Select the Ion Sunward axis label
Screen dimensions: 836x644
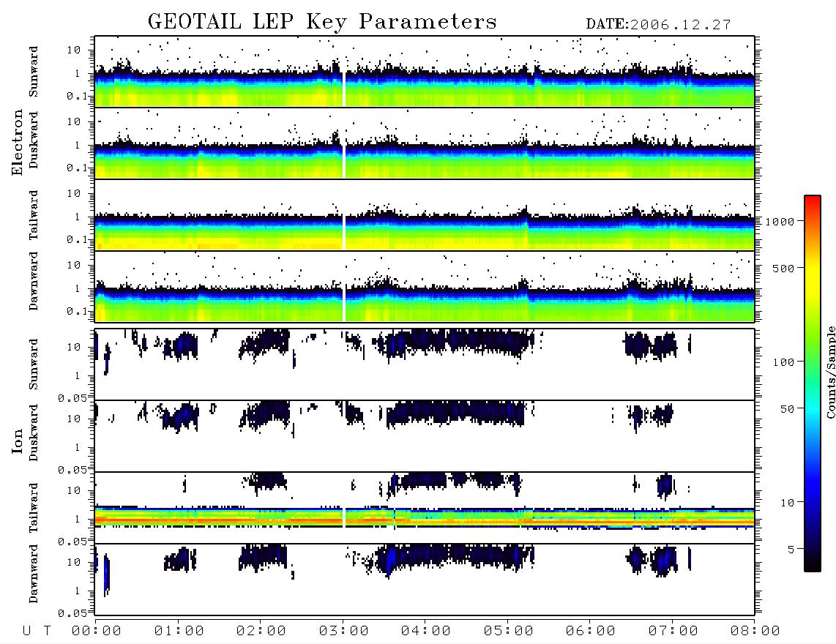[34, 364]
